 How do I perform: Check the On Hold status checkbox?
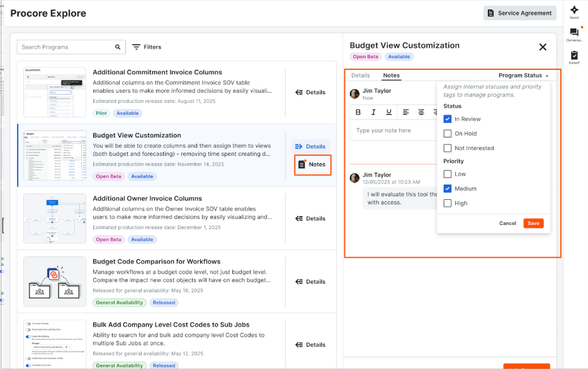[448, 134]
